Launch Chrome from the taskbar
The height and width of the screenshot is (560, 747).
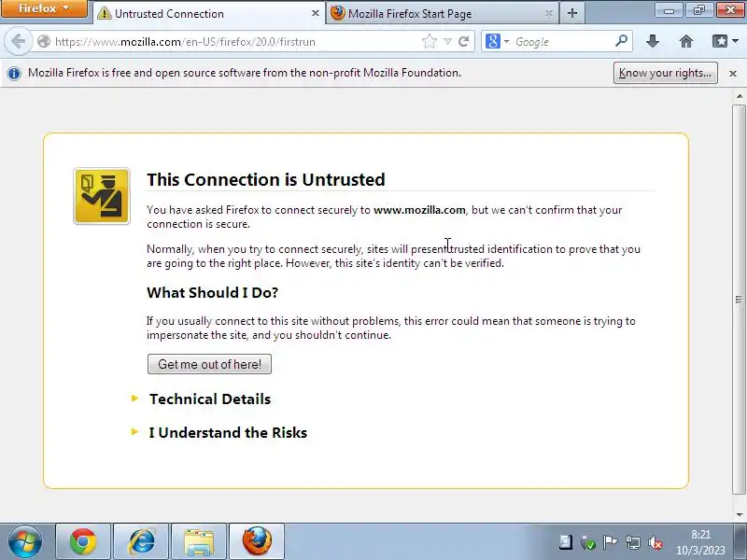[x=83, y=541]
